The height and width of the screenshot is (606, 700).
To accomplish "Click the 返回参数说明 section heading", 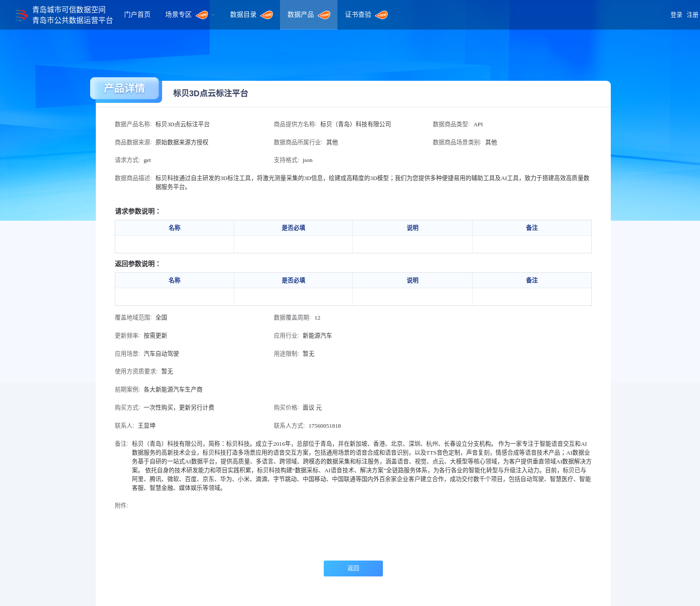I will pos(138,264).
